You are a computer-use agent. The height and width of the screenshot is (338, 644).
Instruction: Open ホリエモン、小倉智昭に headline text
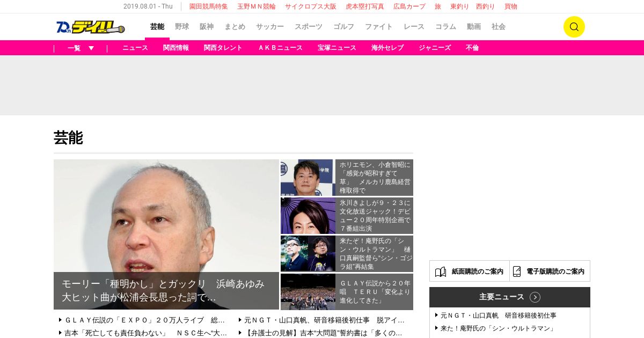pos(375,178)
